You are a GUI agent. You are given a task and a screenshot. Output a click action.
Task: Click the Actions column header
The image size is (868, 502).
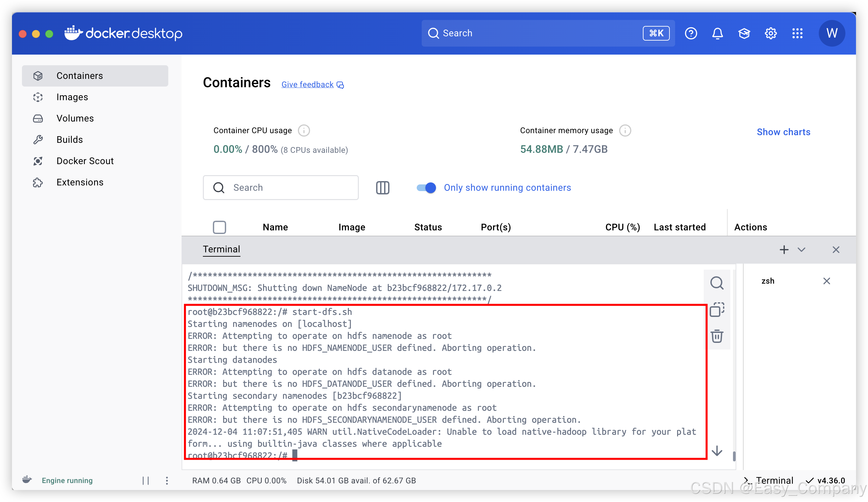pyautogui.click(x=750, y=227)
